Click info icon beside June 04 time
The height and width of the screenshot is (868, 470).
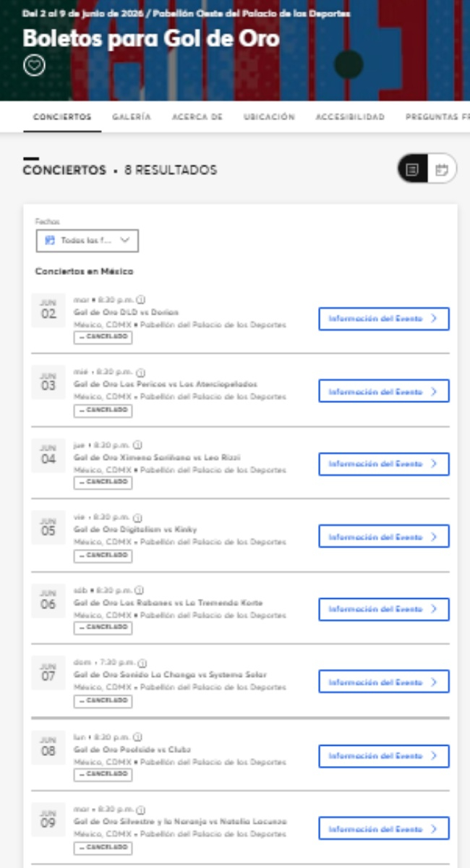pyautogui.click(x=137, y=445)
